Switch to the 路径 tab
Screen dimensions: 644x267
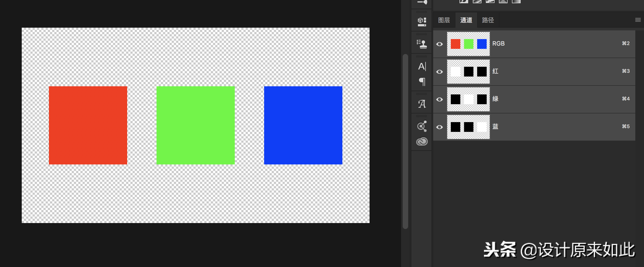pyautogui.click(x=488, y=20)
